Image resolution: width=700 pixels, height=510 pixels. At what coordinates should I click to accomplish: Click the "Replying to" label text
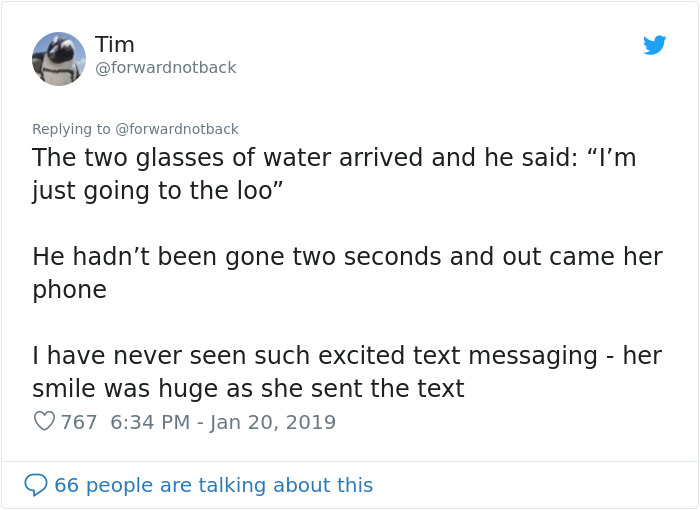click(x=71, y=129)
